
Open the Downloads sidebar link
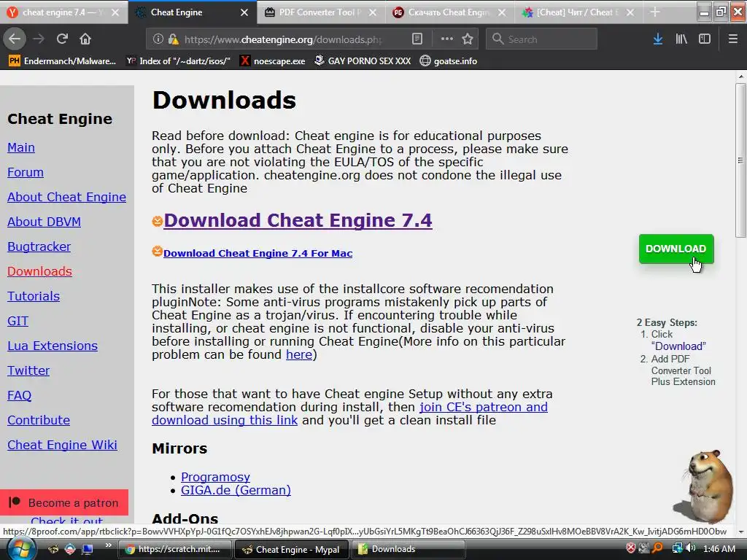point(39,271)
